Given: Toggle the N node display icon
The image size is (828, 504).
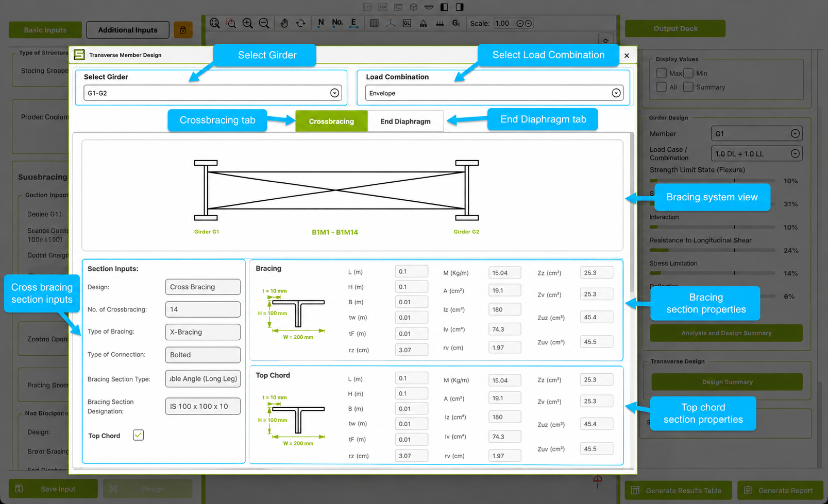Looking at the screenshot, I should [x=321, y=23].
